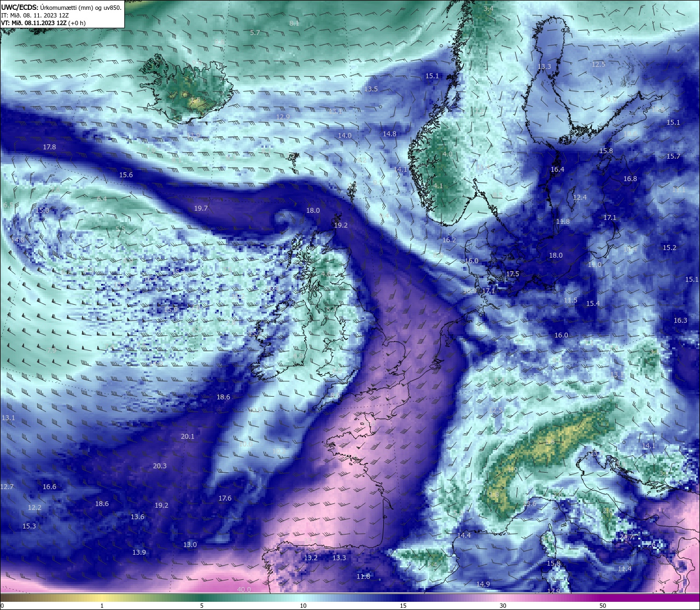Viewport: 700px width, 610px height.
Task: Click the color scale tick labeled 5
Action: (202, 606)
